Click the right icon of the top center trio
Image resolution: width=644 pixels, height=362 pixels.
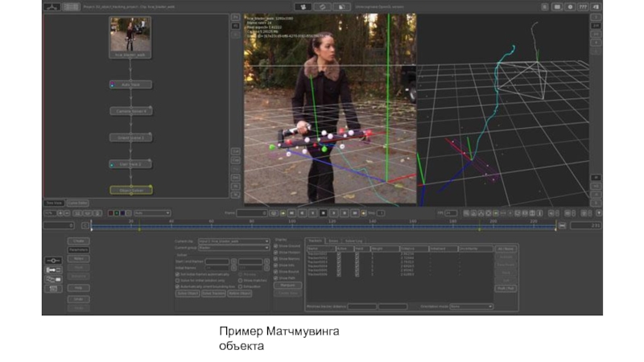[x=341, y=7]
